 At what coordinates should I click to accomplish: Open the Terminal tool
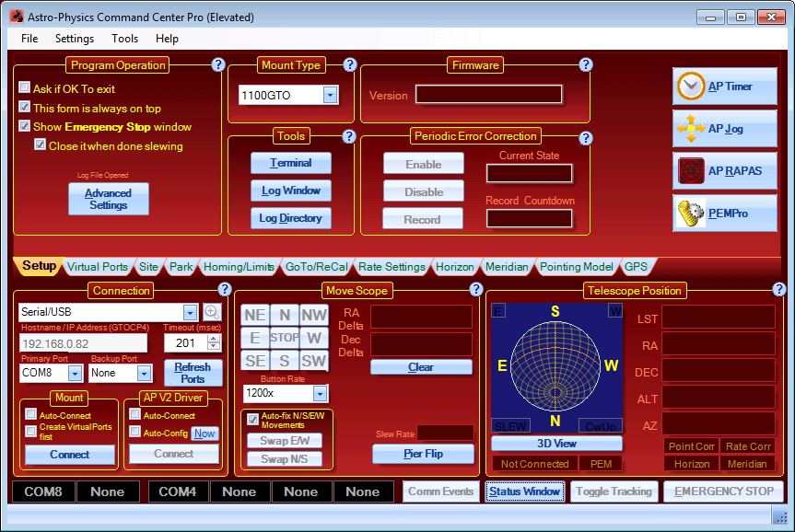pos(290,163)
